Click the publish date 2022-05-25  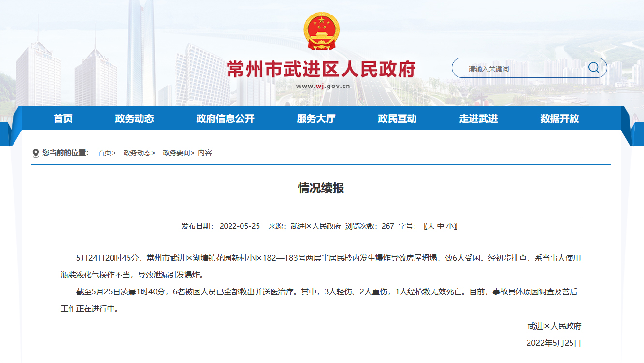(x=240, y=226)
